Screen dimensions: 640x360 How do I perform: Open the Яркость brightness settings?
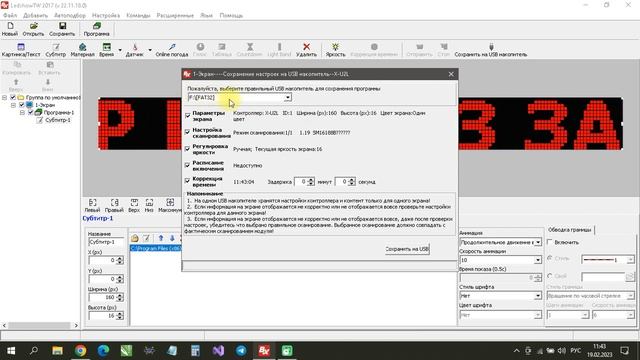click(x=335, y=50)
